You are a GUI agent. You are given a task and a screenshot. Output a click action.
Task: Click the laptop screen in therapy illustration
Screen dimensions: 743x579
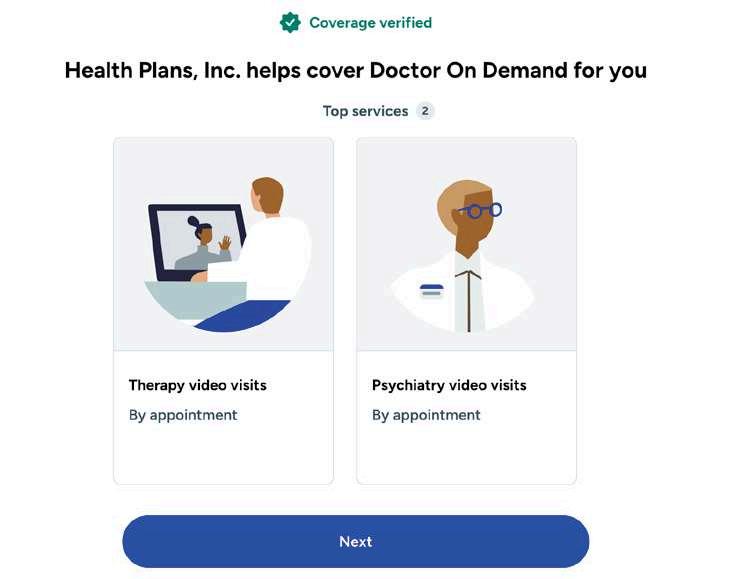coord(197,243)
